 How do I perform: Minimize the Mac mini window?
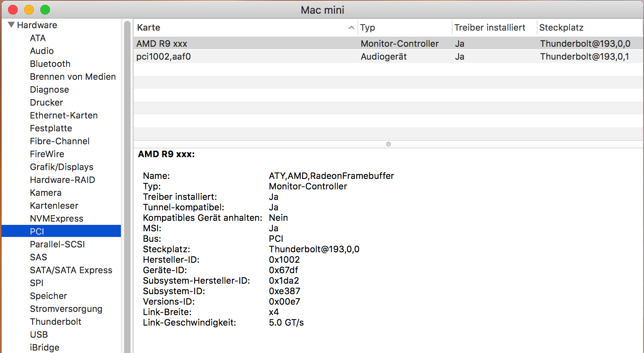pos(29,10)
